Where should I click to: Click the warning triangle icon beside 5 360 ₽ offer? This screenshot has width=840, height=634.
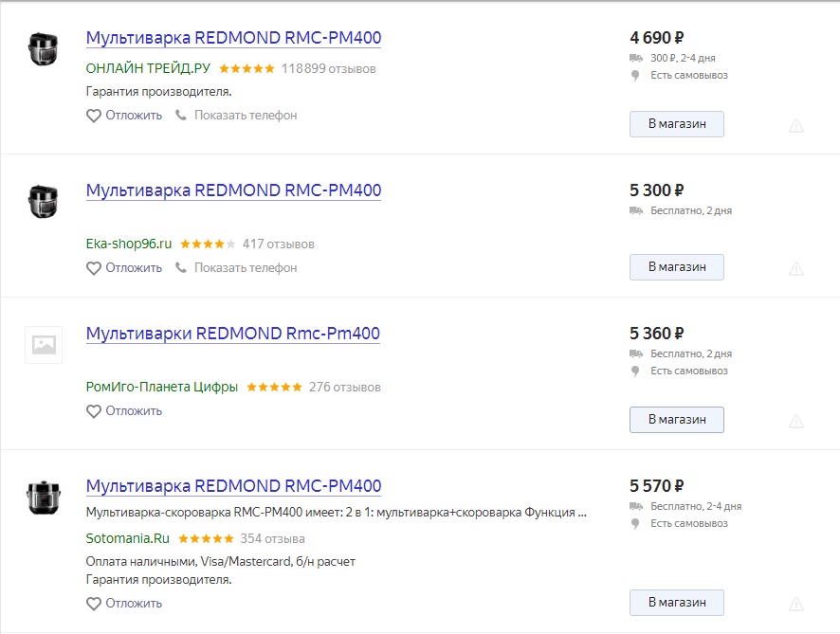[796, 422]
